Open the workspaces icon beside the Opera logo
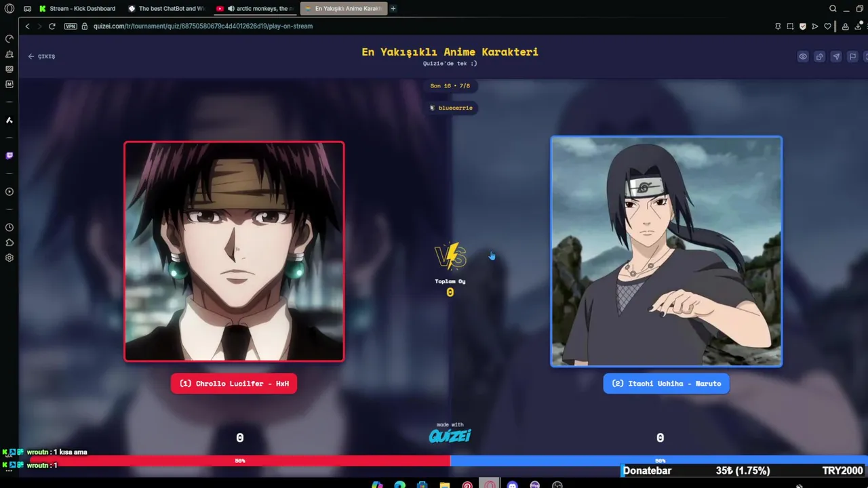The width and height of the screenshot is (868, 488). (x=27, y=9)
